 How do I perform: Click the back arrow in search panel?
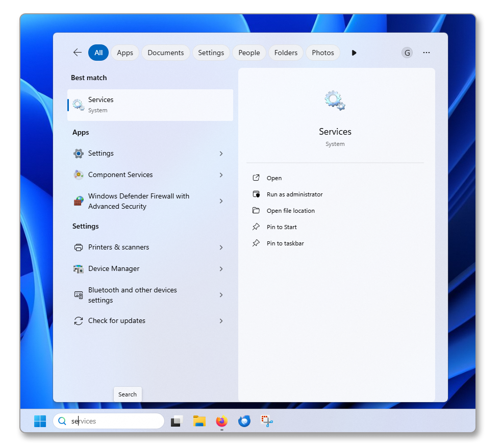pyautogui.click(x=78, y=53)
